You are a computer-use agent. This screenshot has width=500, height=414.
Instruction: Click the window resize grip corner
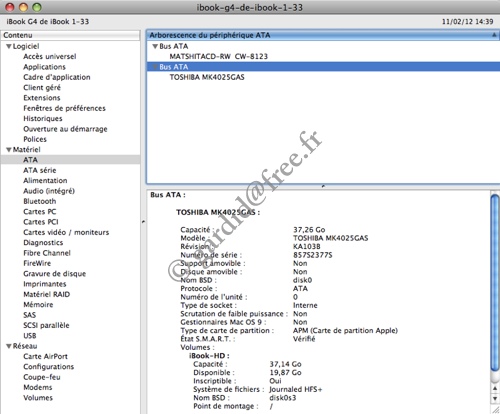(x=496, y=410)
